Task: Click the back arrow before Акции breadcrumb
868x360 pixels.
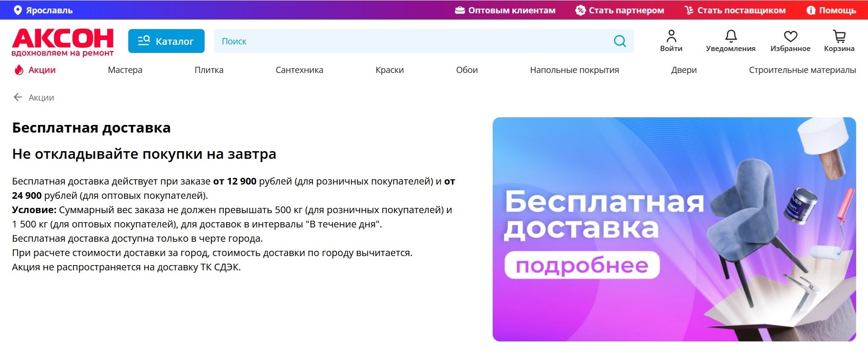Action: 18,97
